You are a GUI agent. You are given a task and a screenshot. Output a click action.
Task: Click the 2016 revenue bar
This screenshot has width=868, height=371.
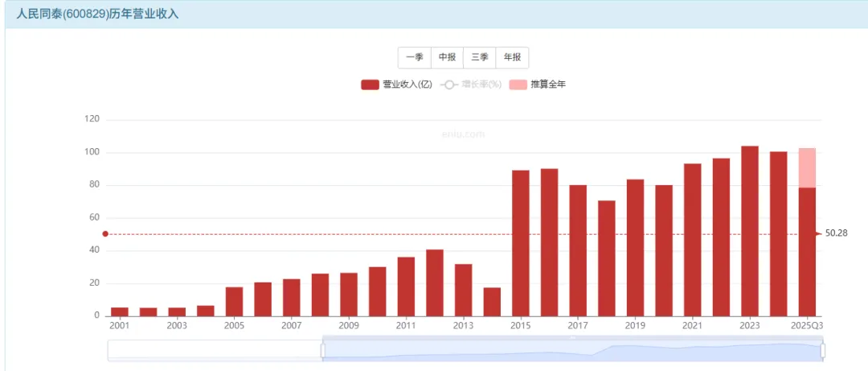(x=549, y=242)
